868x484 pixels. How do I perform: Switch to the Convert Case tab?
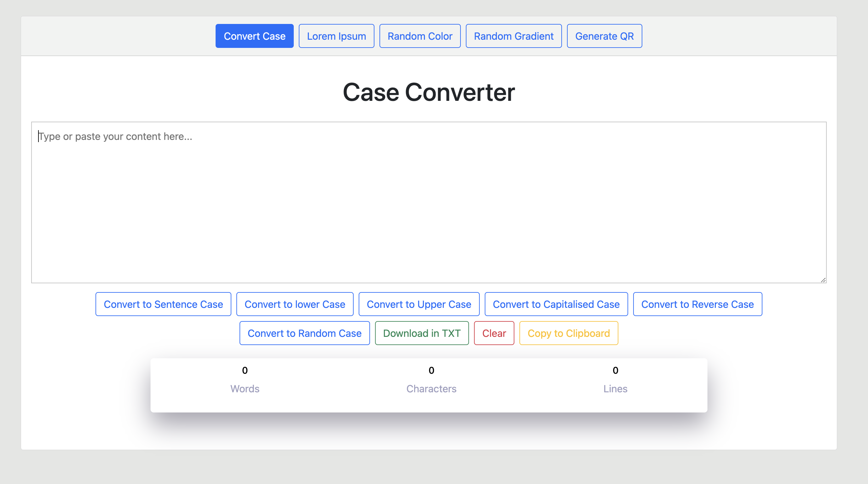[254, 36]
